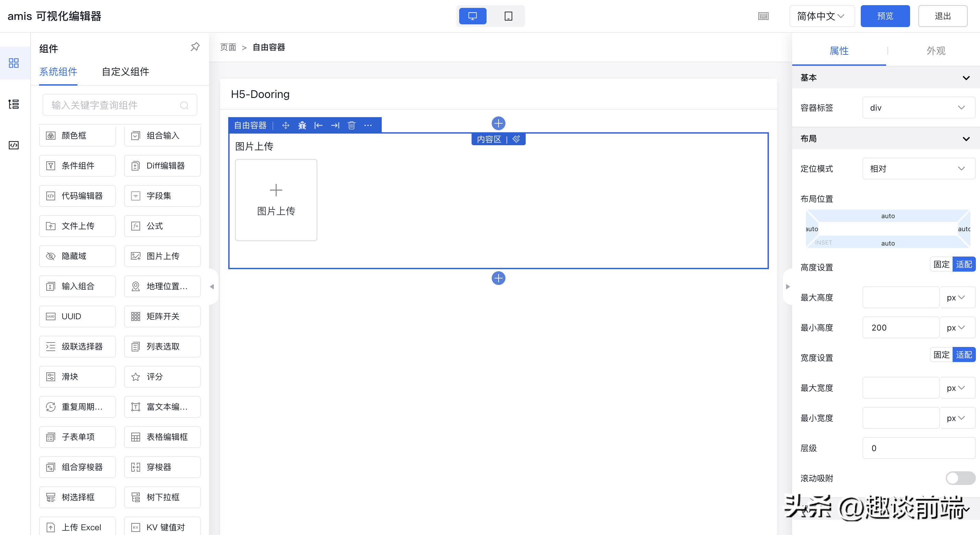Image resolution: width=980 pixels, height=535 pixels.
Task: Open 最小宽度 px unit dropdown
Action: (x=957, y=418)
